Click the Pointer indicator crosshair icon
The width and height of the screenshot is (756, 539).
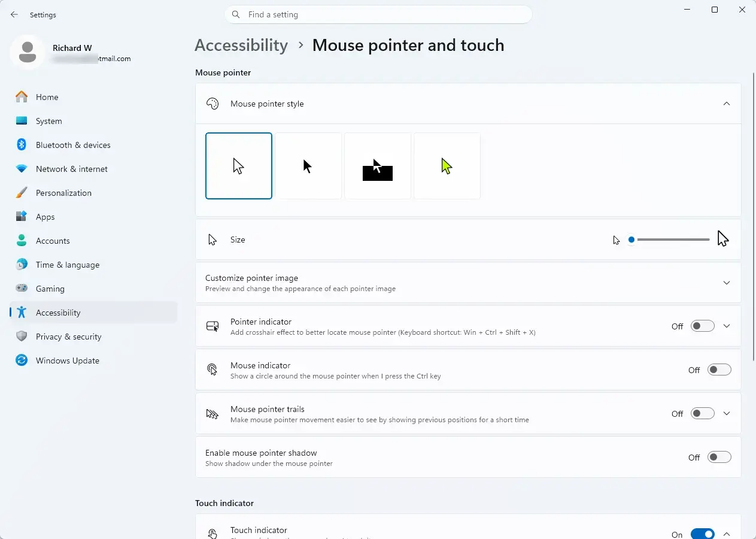click(212, 326)
